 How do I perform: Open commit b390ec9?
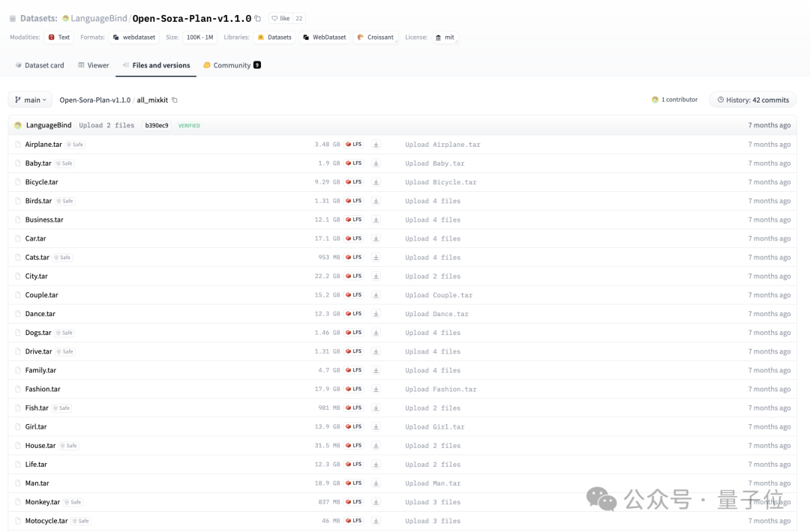[x=157, y=126]
